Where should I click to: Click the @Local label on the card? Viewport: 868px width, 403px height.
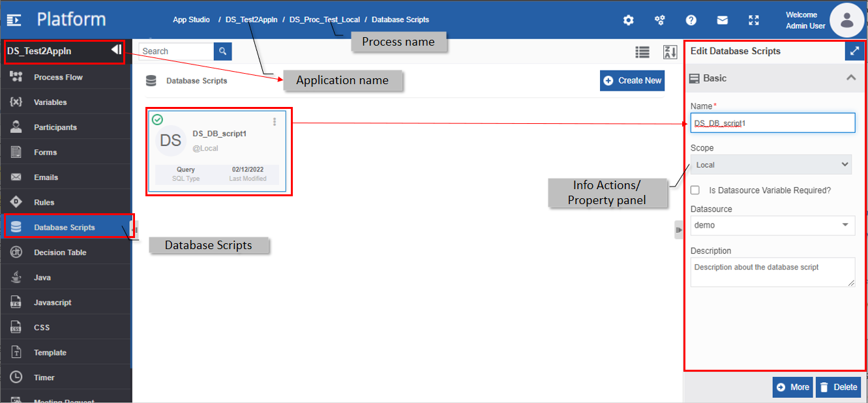tap(205, 148)
